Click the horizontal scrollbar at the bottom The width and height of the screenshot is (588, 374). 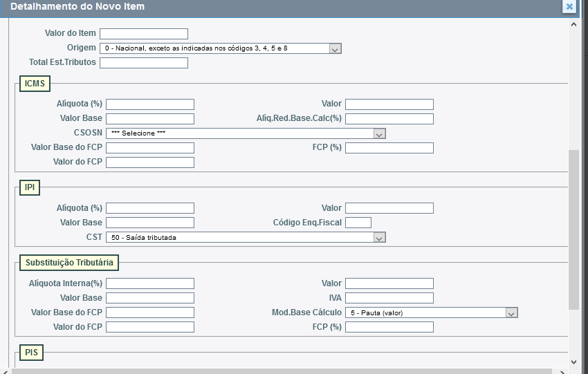coord(277,371)
